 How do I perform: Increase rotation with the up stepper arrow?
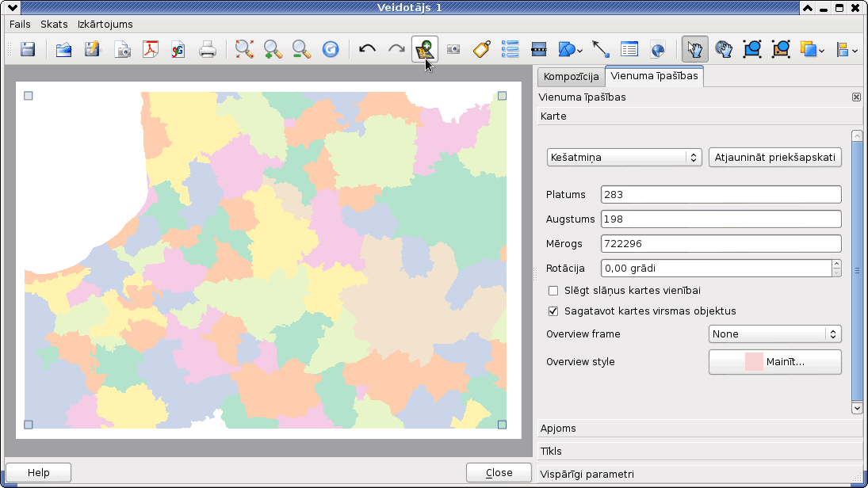836,264
